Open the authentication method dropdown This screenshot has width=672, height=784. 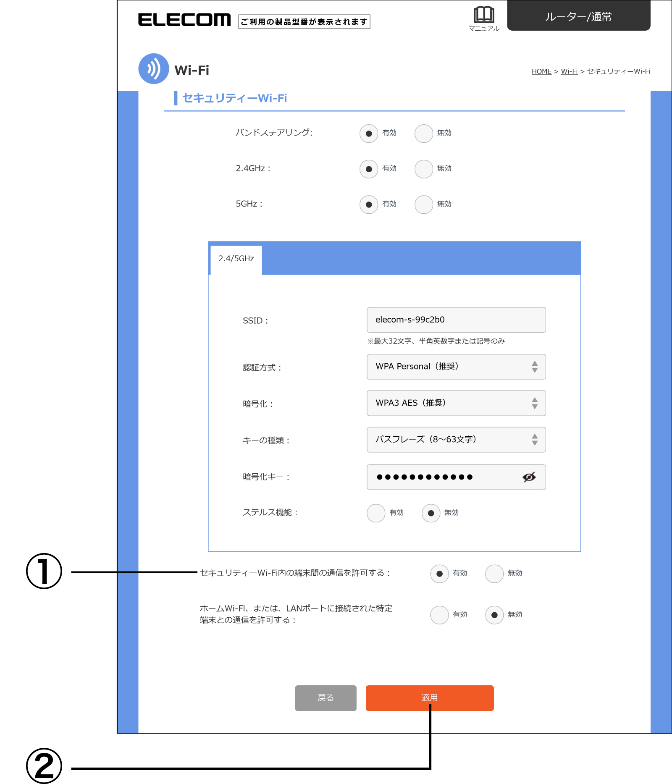tap(456, 367)
